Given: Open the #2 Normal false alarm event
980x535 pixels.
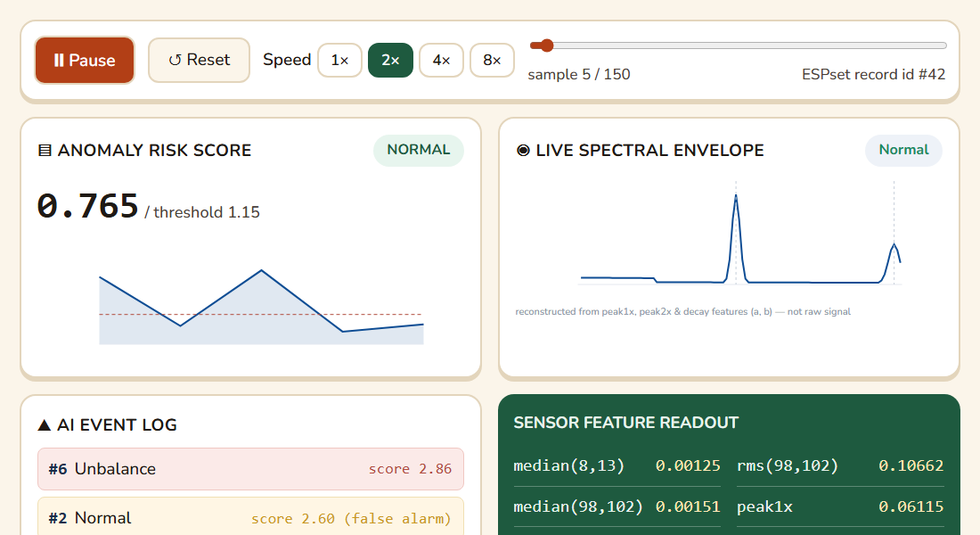Looking at the screenshot, I should [x=250, y=517].
